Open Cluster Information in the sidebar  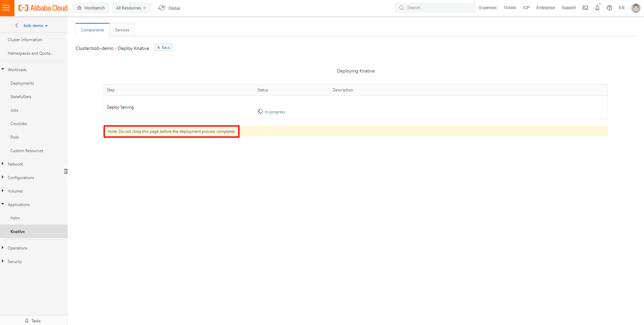tap(25, 40)
